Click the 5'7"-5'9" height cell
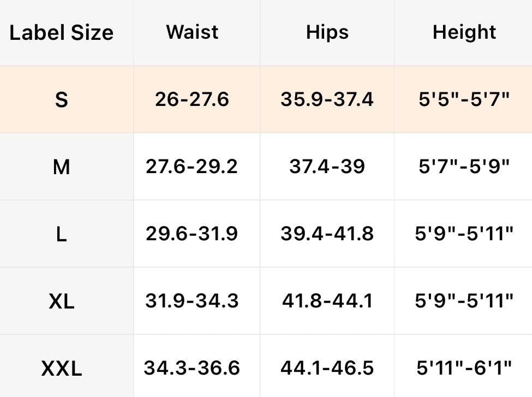532x397 pixels. pos(464,166)
